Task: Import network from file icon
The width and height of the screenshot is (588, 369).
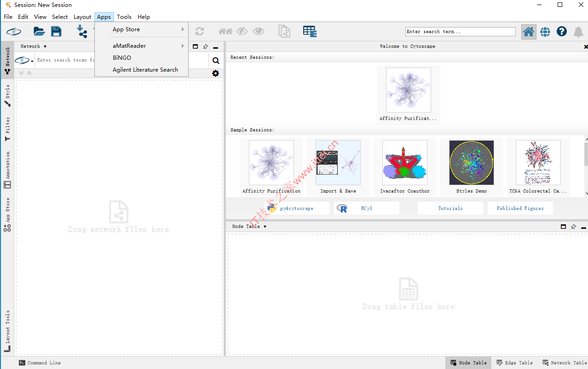Action: point(82,31)
